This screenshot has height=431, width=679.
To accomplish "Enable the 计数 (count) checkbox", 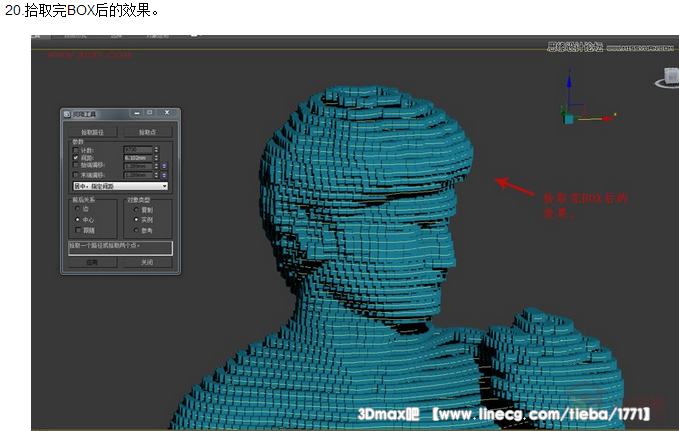I will coord(76,149).
